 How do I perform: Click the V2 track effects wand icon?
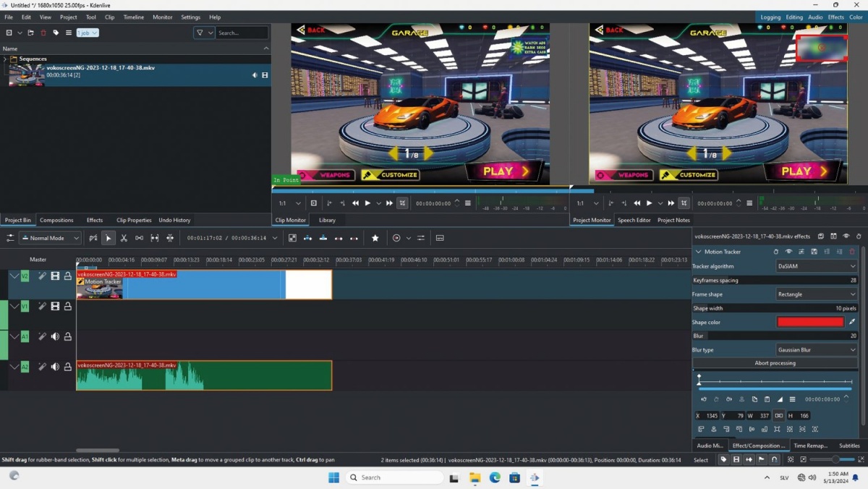[42, 276]
